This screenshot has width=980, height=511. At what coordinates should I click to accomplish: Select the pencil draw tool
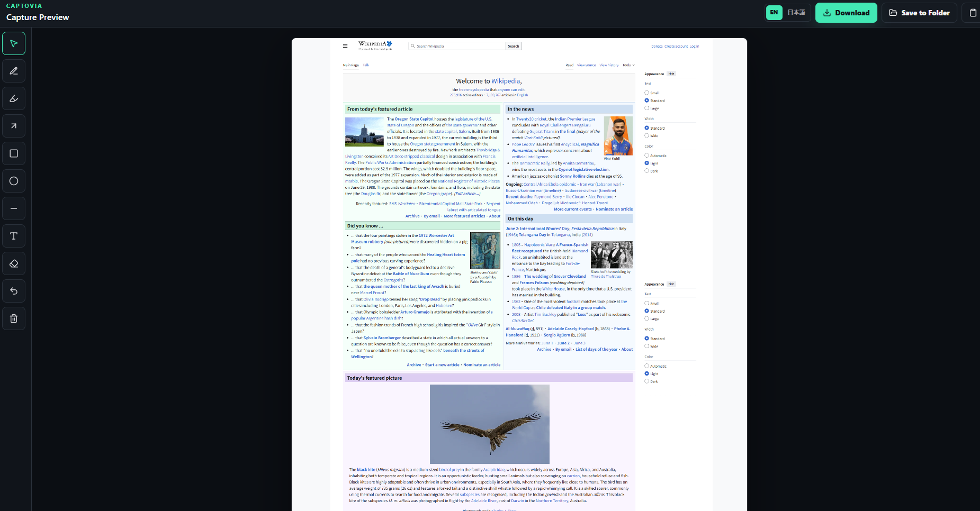click(14, 71)
